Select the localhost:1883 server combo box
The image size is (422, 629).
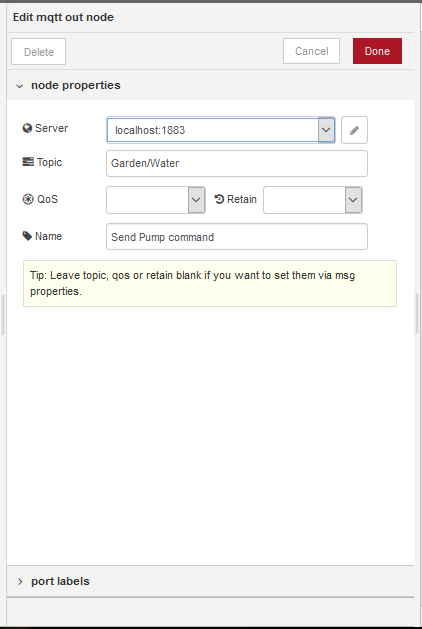pyautogui.click(x=221, y=130)
